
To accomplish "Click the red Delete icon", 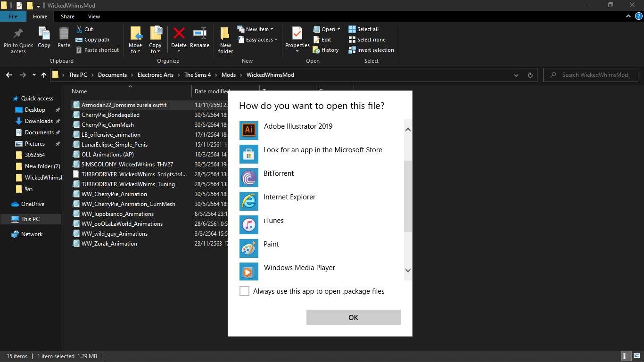I will [179, 33].
